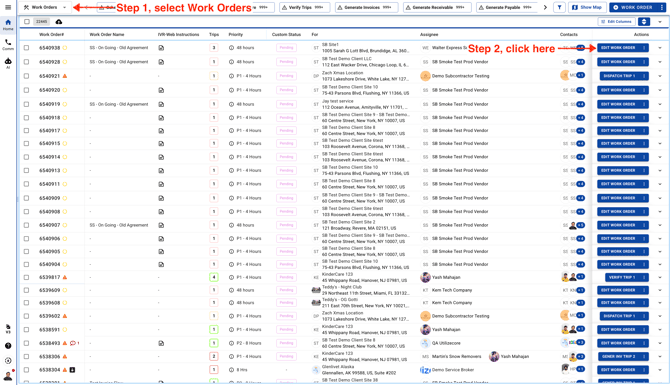Viewport: 670px width, 385px height.
Task: Open the Generate Receivable tab
Action: 437,7
